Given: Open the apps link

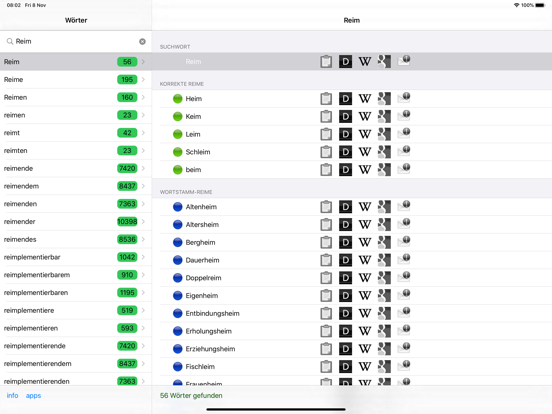Looking at the screenshot, I should click(x=33, y=395).
